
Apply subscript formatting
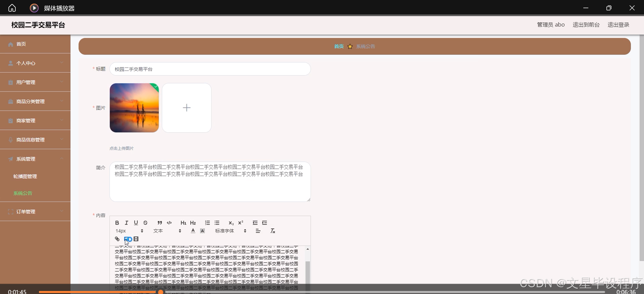(231, 223)
